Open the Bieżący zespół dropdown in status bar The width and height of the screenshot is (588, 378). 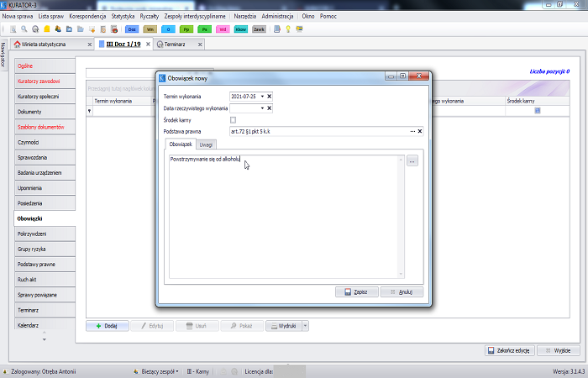(157, 371)
